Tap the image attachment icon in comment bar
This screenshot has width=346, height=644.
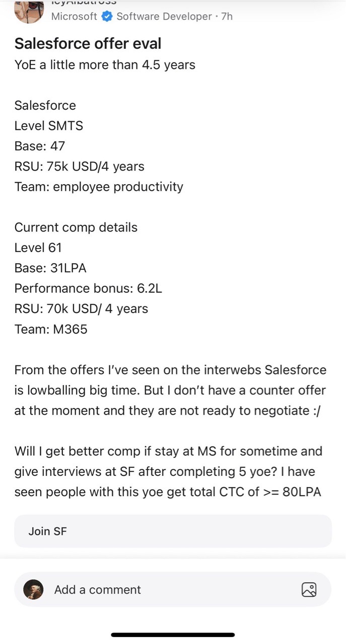click(309, 590)
